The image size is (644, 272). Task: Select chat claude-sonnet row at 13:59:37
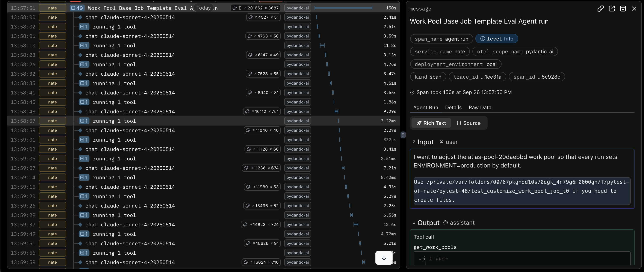pos(204,225)
